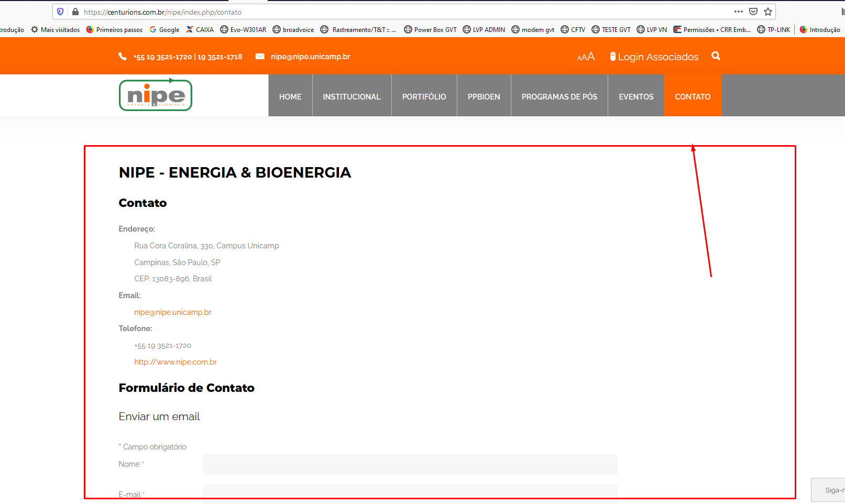The image size is (845, 504).
Task: Click the Nome input field
Action: (x=410, y=465)
